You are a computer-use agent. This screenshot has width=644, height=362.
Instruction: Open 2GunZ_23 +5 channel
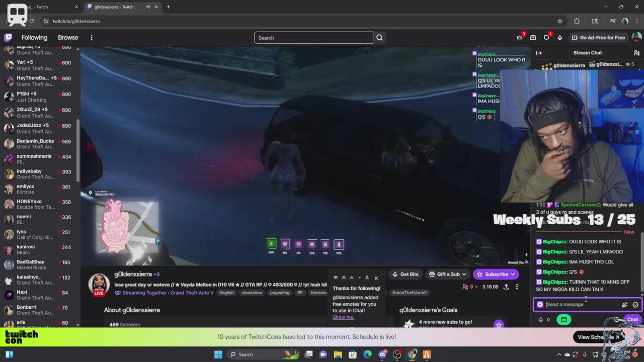pos(39,112)
